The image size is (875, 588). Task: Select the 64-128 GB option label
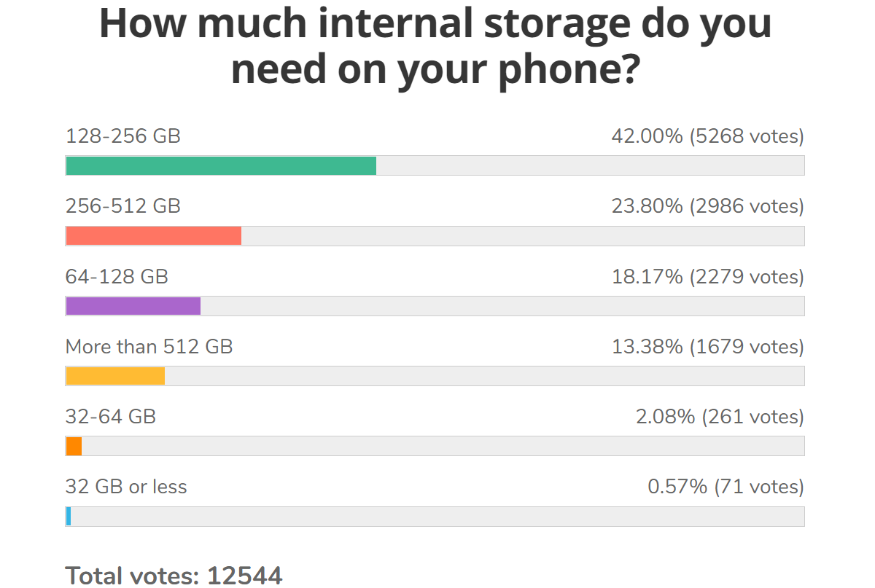117,276
